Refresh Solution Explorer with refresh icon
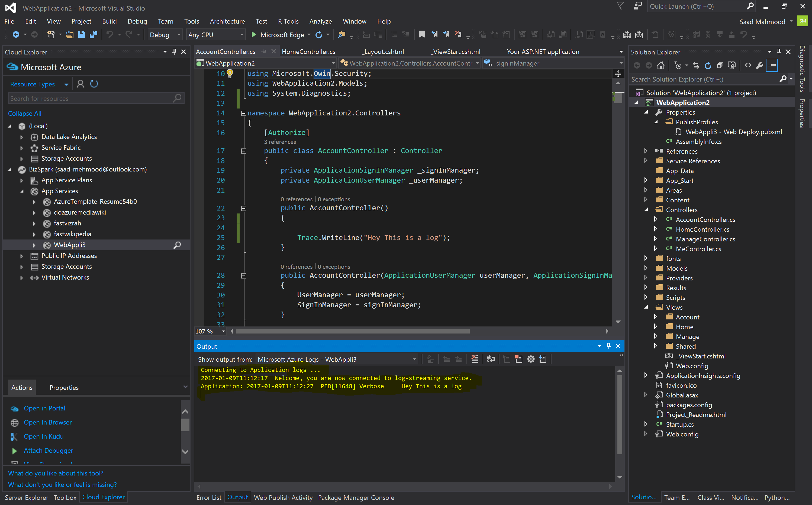The image size is (812, 505). point(708,66)
